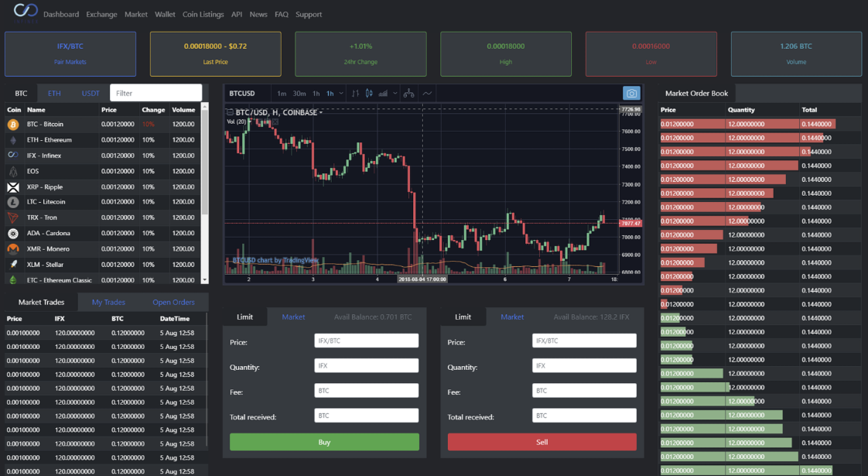Focus Quantity field in Sell panel
The height and width of the screenshot is (476, 868).
click(x=584, y=366)
